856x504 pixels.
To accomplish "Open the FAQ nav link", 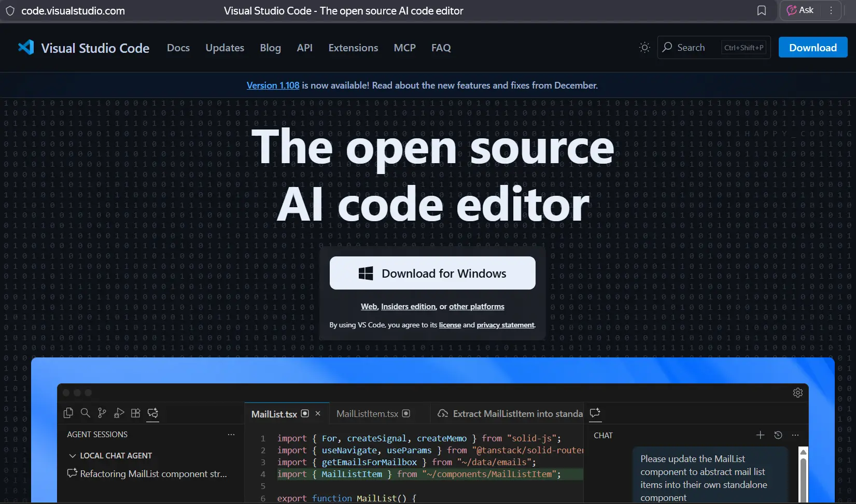I will click(441, 48).
